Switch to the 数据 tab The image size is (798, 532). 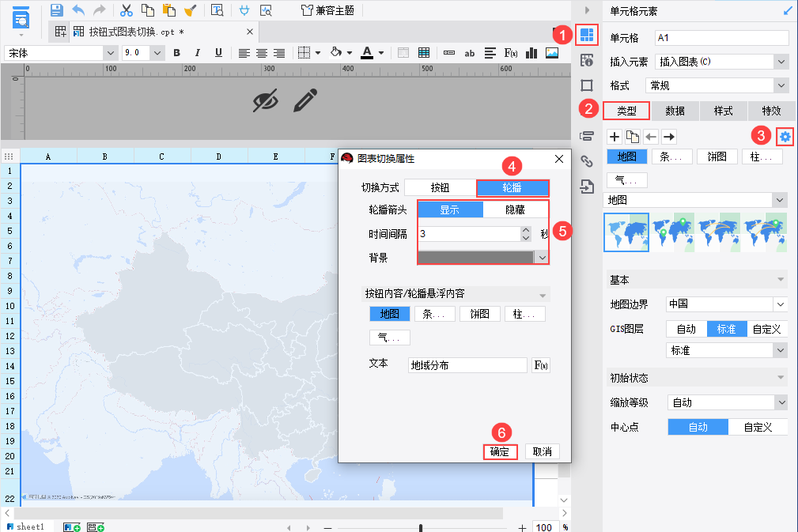(675, 111)
